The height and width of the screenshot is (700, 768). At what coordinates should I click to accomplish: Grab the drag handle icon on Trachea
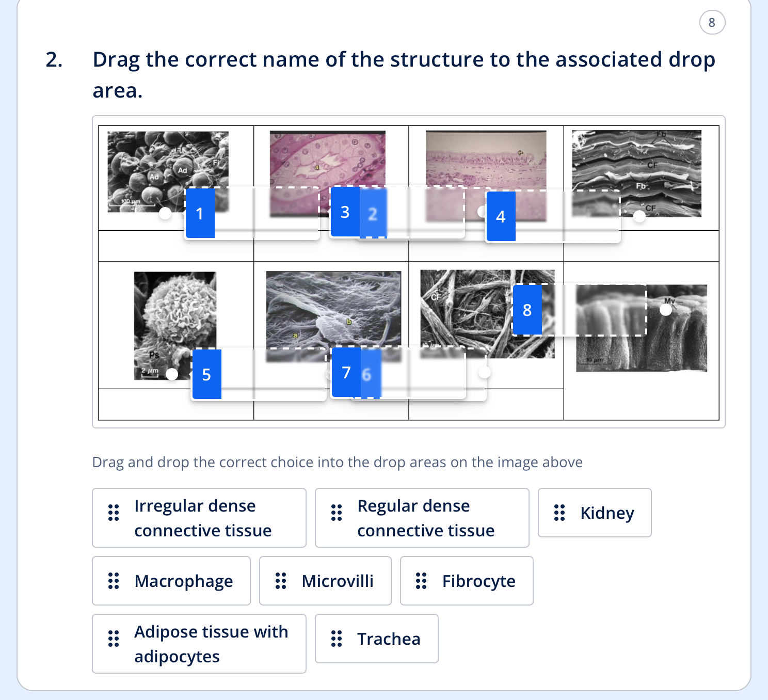tap(337, 639)
